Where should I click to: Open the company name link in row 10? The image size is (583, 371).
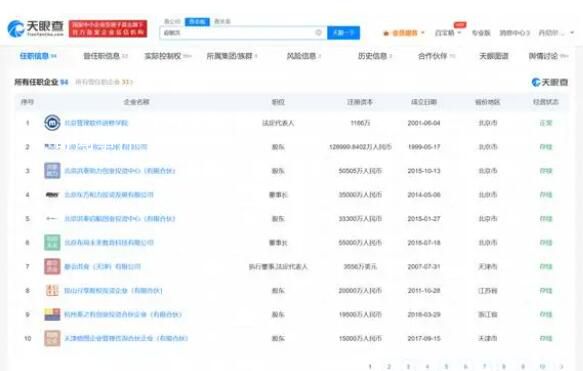126,339
